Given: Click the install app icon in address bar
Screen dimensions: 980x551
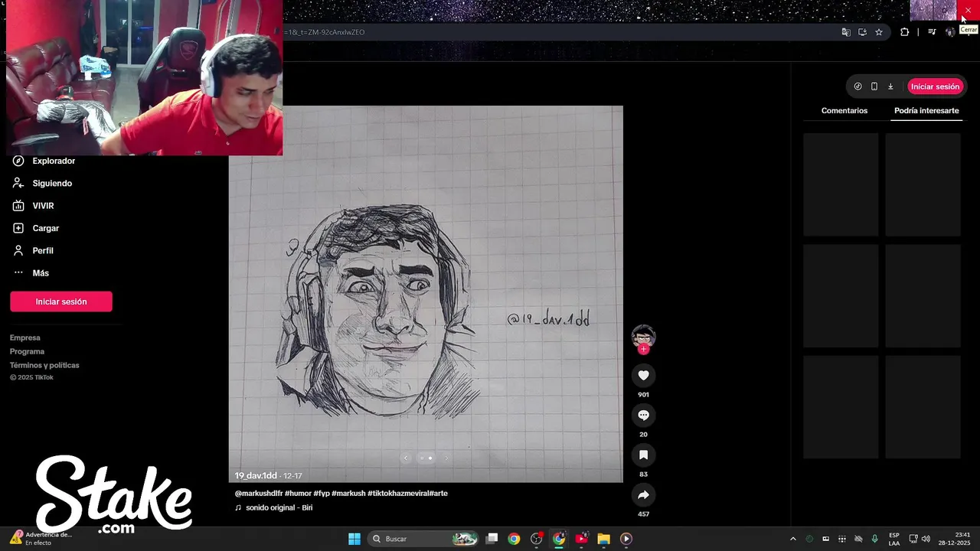Looking at the screenshot, I should [x=862, y=32].
